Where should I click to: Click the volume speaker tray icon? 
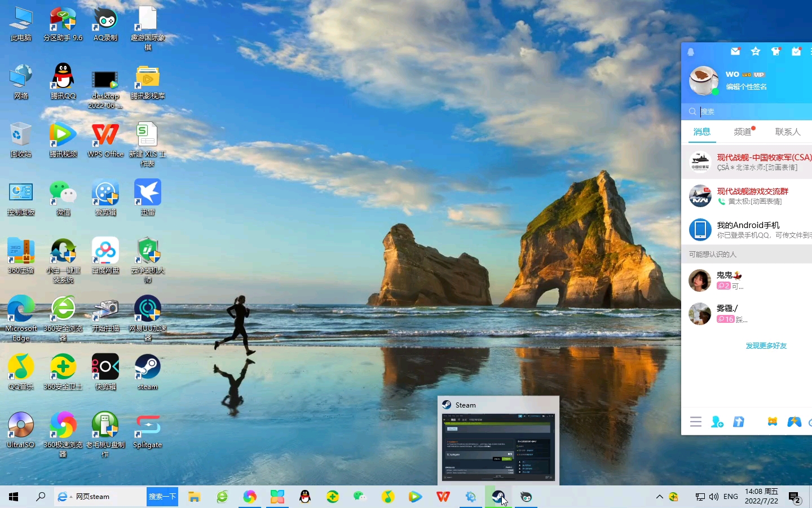coord(714,497)
